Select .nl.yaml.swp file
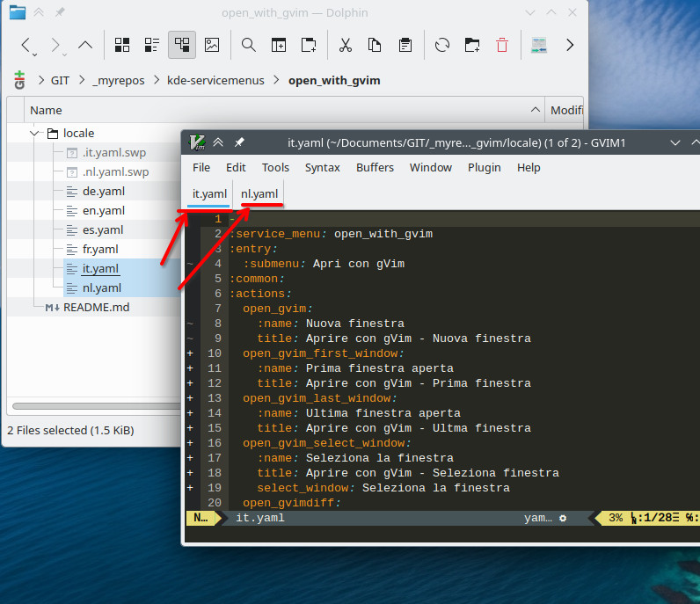Image resolution: width=700 pixels, height=604 pixels. (115, 171)
